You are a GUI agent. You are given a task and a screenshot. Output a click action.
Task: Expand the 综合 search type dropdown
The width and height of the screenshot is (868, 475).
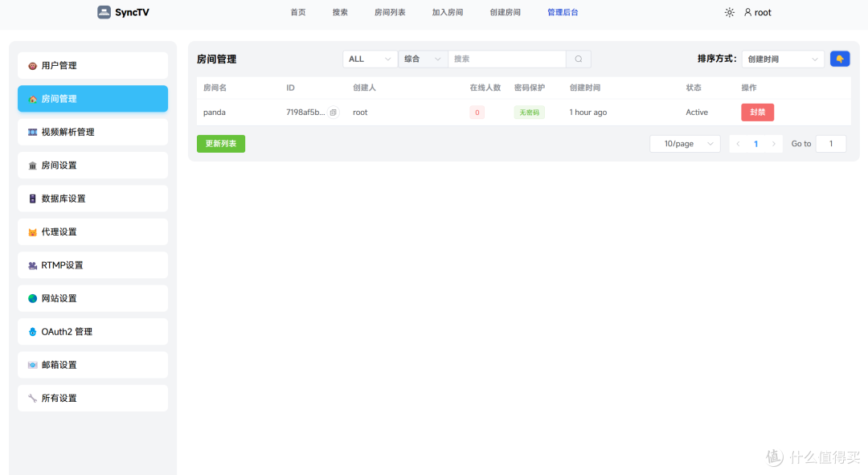[x=423, y=59]
